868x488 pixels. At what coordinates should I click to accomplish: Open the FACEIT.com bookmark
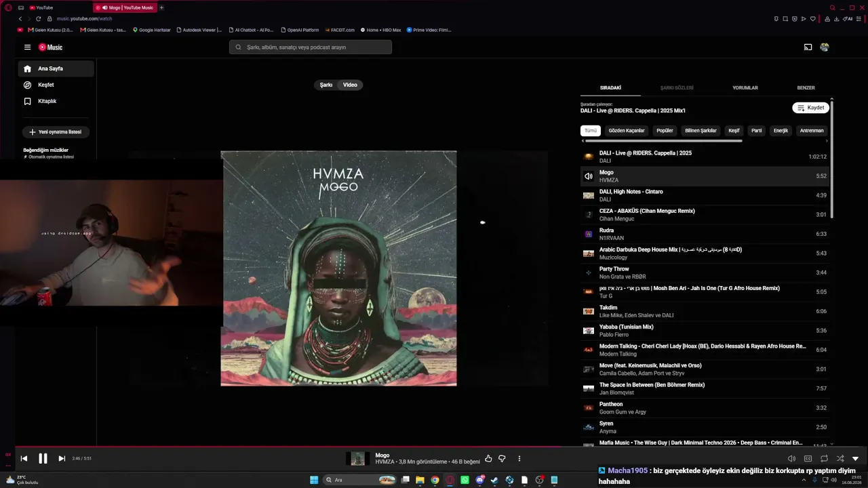(340, 30)
